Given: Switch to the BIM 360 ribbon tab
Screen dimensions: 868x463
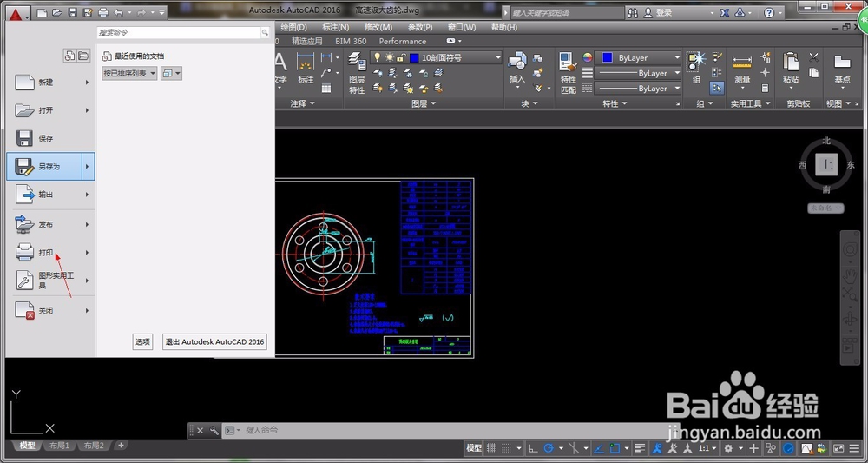Looking at the screenshot, I should point(351,41).
